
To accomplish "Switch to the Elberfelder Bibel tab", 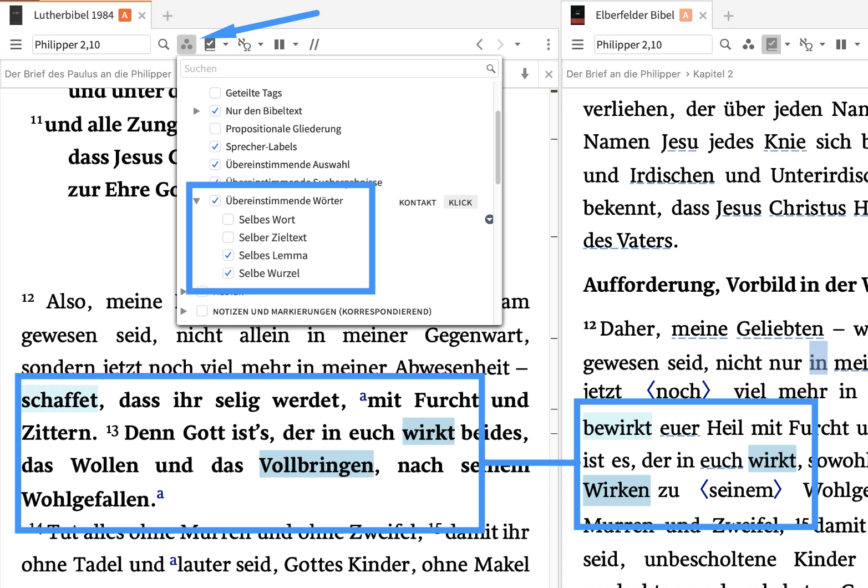I will (x=635, y=15).
